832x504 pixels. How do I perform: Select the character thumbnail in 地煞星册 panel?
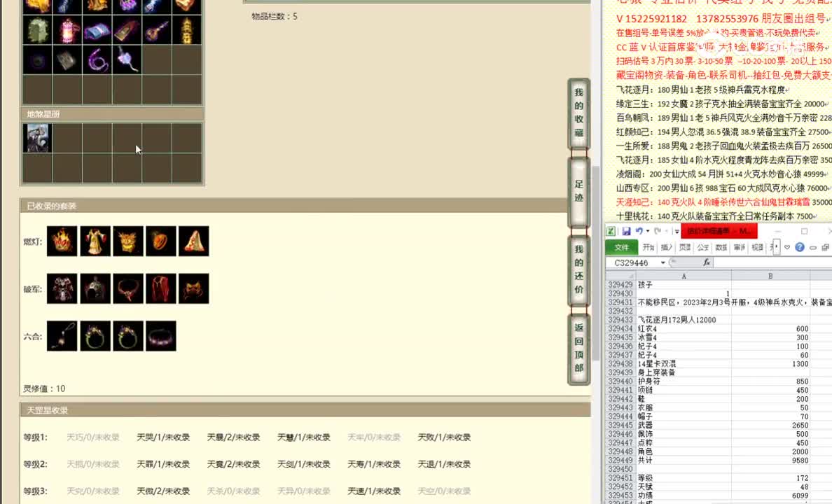(37, 137)
